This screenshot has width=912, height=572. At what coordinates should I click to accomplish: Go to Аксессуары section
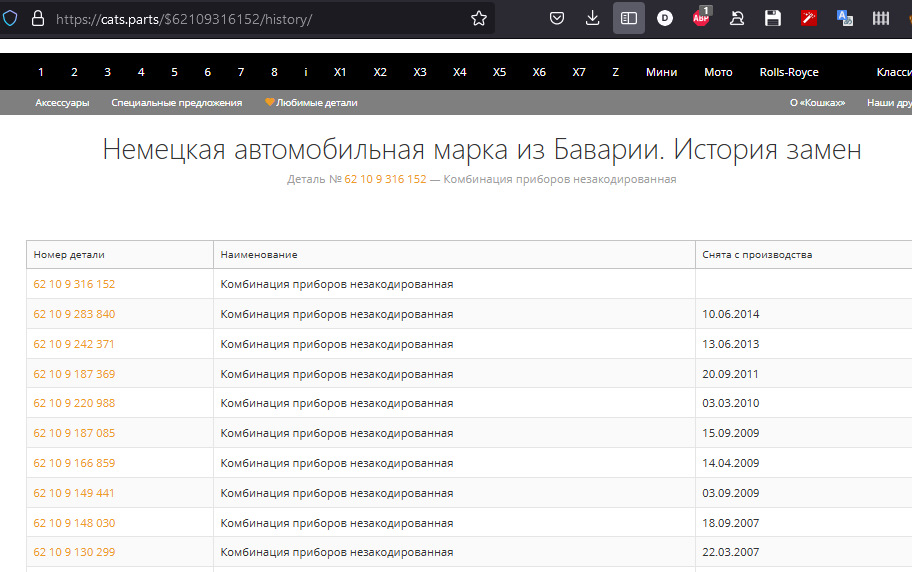click(x=62, y=102)
